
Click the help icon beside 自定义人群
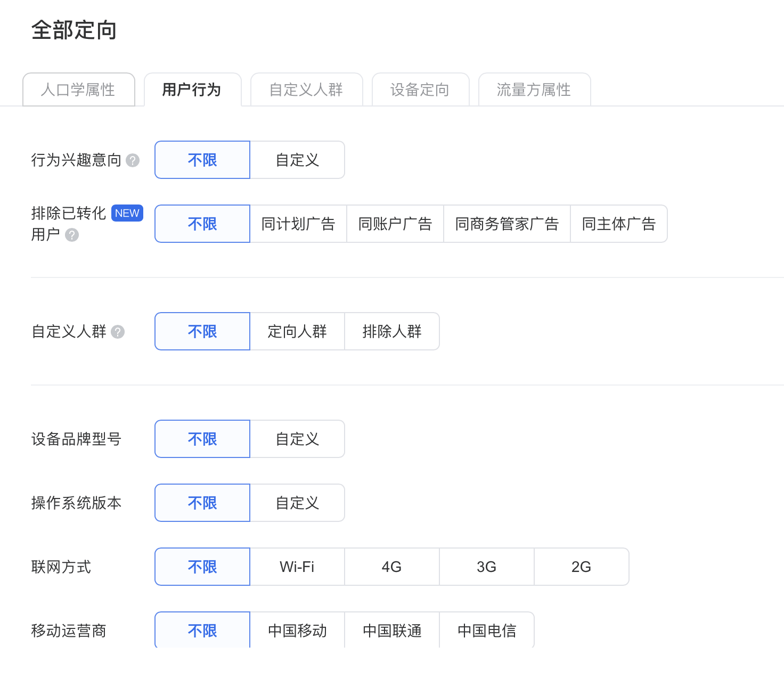pos(118,332)
